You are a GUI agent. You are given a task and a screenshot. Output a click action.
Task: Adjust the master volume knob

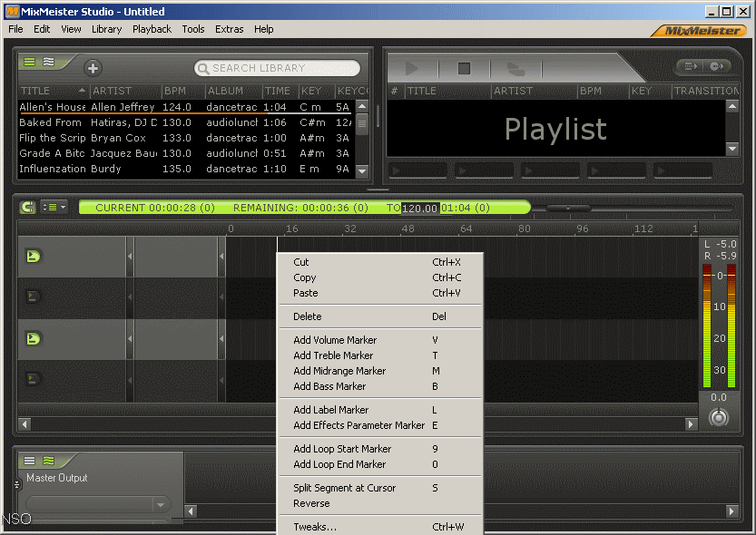pyautogui.click(x=719, y=417)
